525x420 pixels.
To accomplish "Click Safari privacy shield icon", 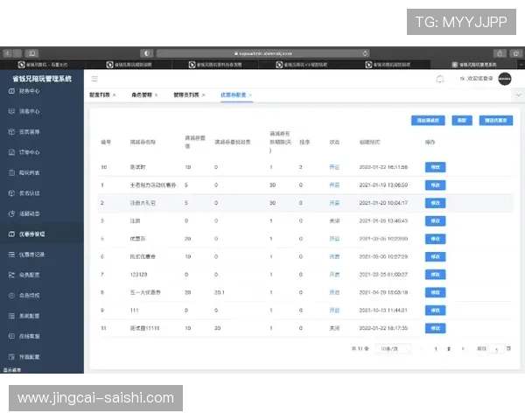I will pyautogui.click(x=147, y=53).
